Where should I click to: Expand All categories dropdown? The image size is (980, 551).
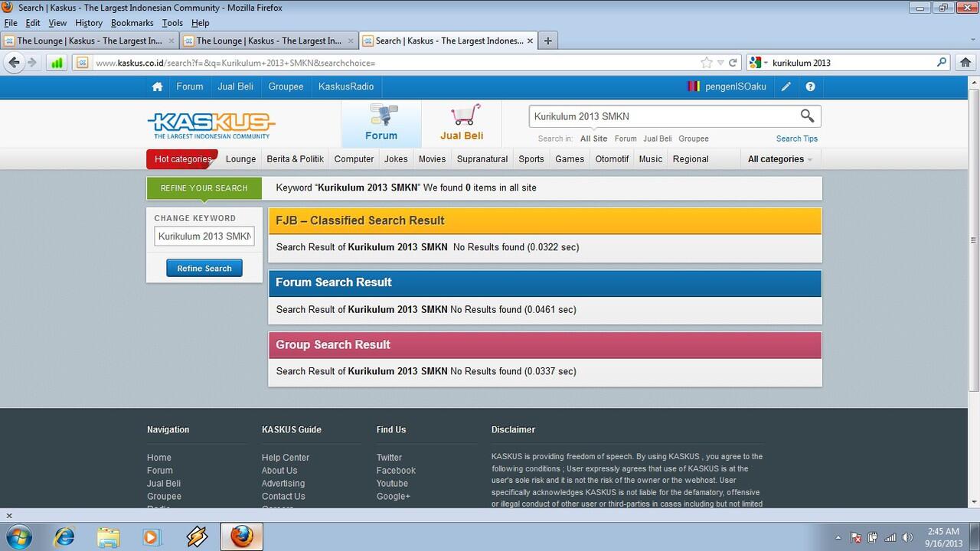(779, 159)
